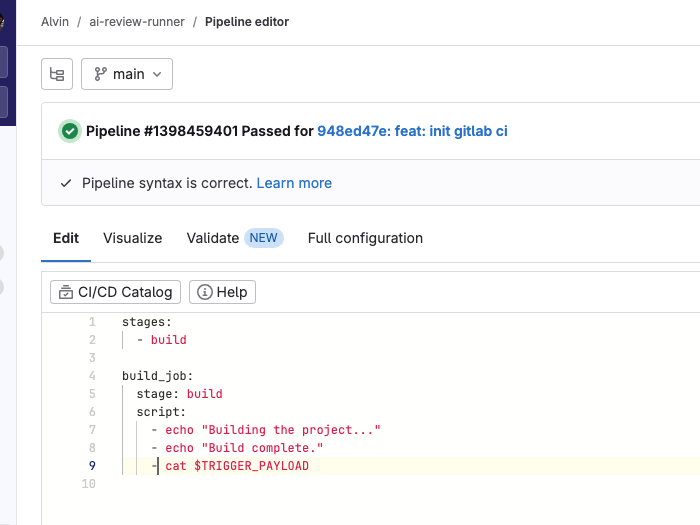Click the green pipeline passed status icon
700x525 pixels.
pyautogui.click(x=69, y=131)
